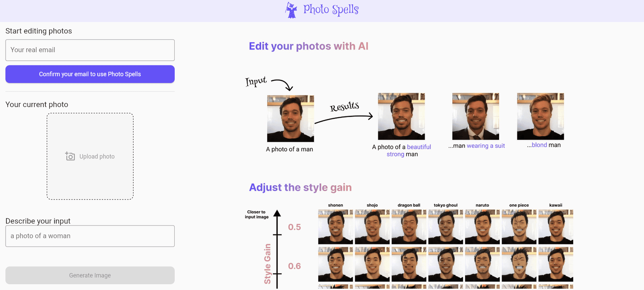Viewport: 644px width, 290px height.
Task: Click the one piece 0.6 gain thumbnail
Action: point(519,265)
